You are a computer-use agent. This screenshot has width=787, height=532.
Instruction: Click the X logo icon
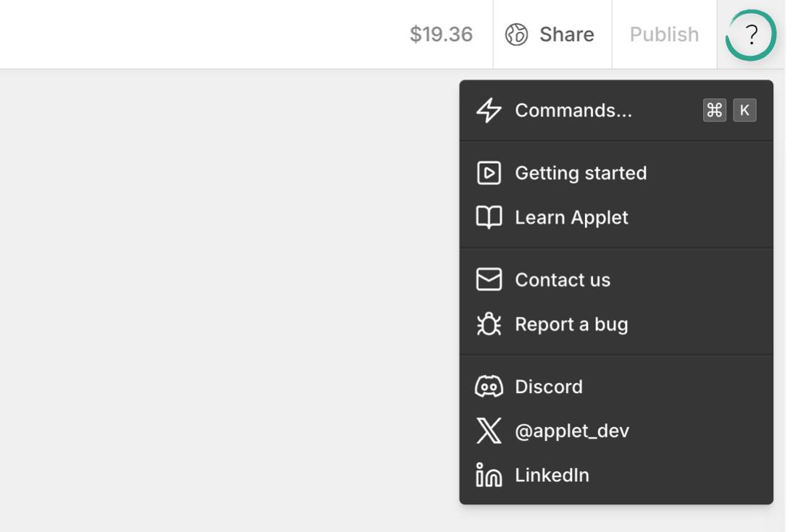(x=489, y=431)
